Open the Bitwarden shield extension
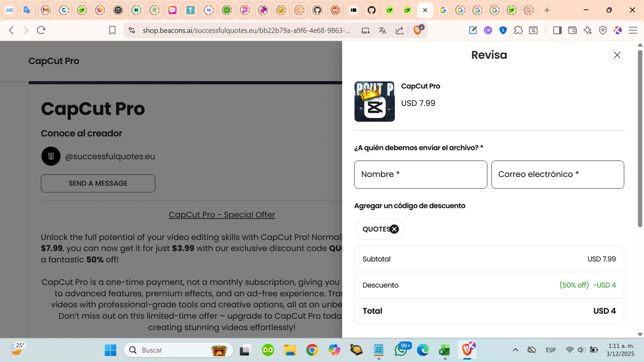 tap(503, 30)
